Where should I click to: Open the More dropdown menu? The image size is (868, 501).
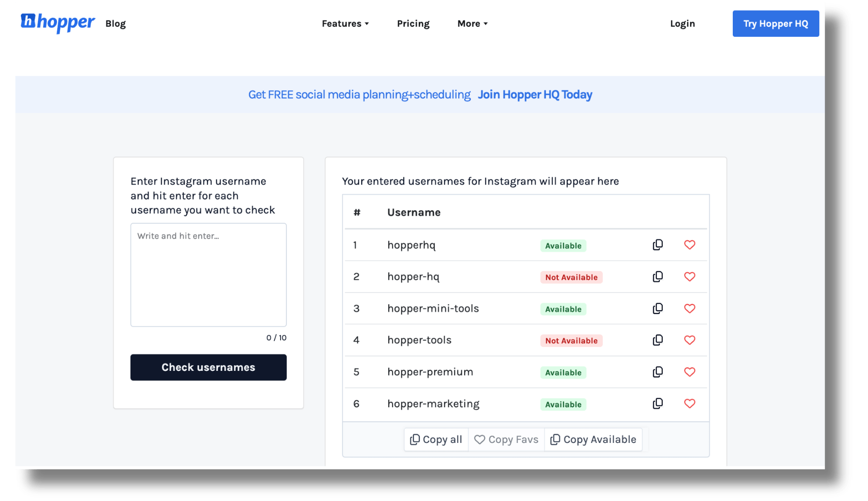tap(472, 24)
